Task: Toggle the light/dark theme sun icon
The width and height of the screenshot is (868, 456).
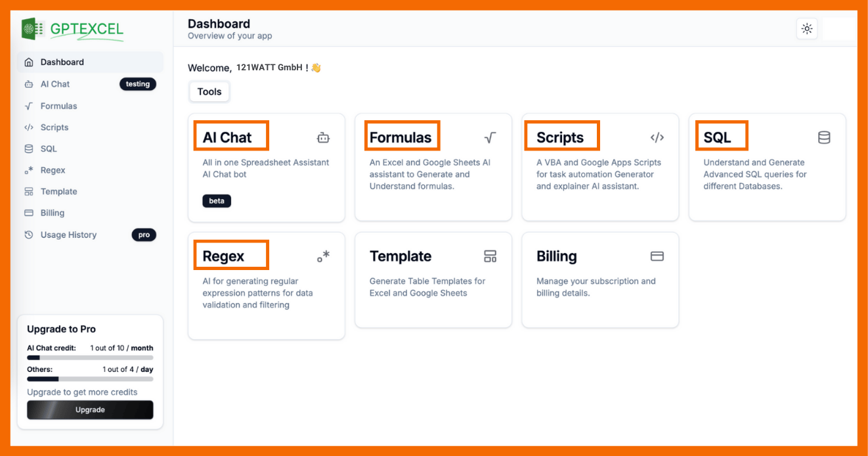Action: 807,29
